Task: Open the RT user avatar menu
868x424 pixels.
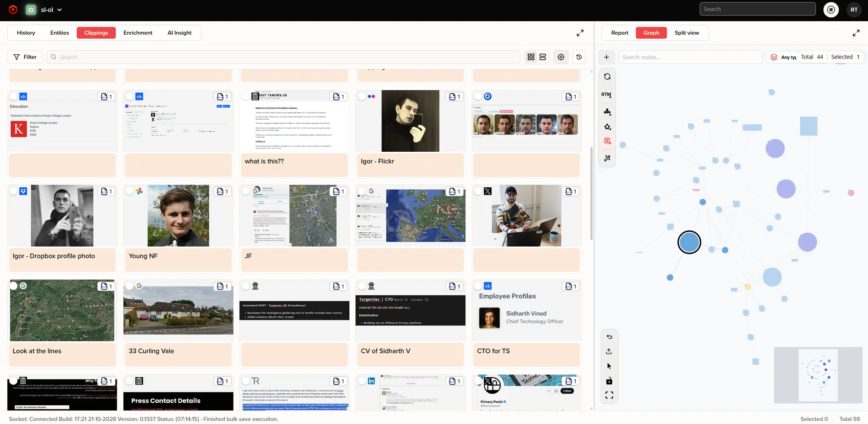Action: pos(854,10)
